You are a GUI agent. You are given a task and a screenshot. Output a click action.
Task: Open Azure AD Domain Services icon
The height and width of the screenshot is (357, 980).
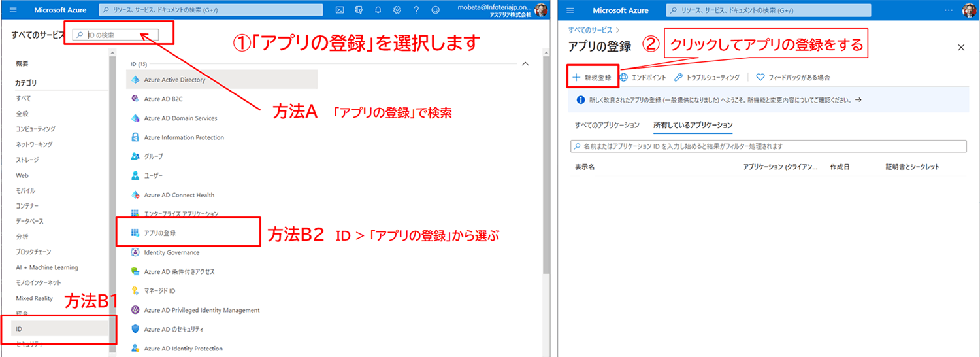[136, 118]
